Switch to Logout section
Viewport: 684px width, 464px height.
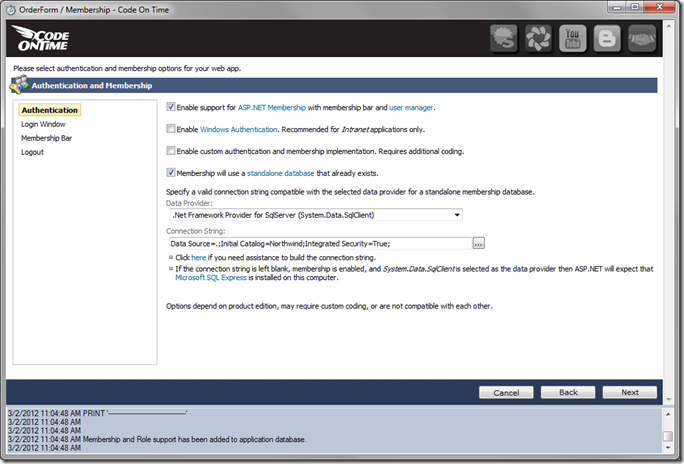(x=32, y=152)
